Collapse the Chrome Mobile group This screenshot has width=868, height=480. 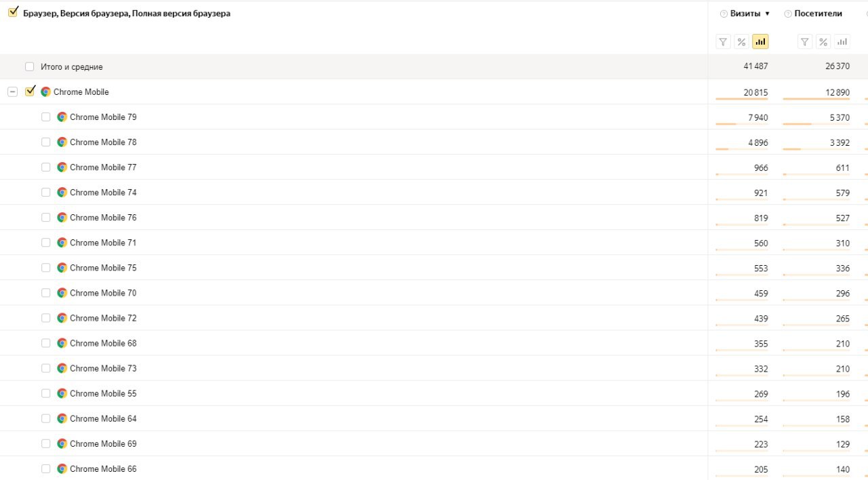tap(12, 92)
